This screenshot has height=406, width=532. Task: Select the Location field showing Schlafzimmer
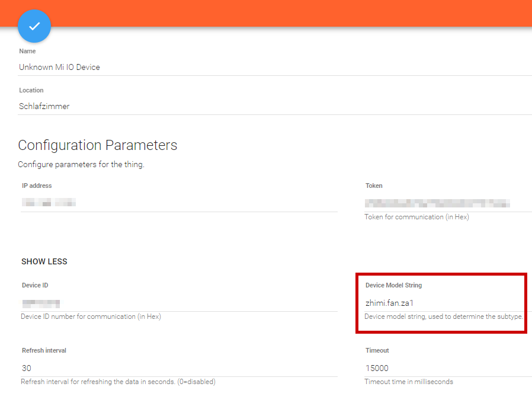[275, 106]
